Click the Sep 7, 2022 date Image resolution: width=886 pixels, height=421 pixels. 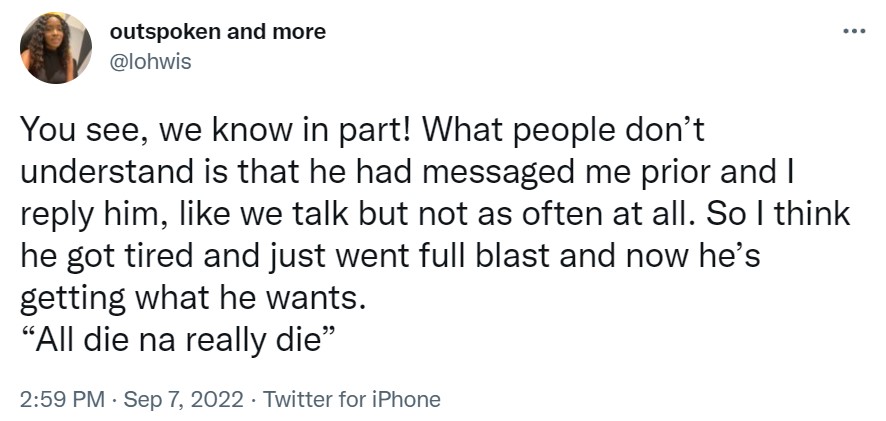pos(182,399)
